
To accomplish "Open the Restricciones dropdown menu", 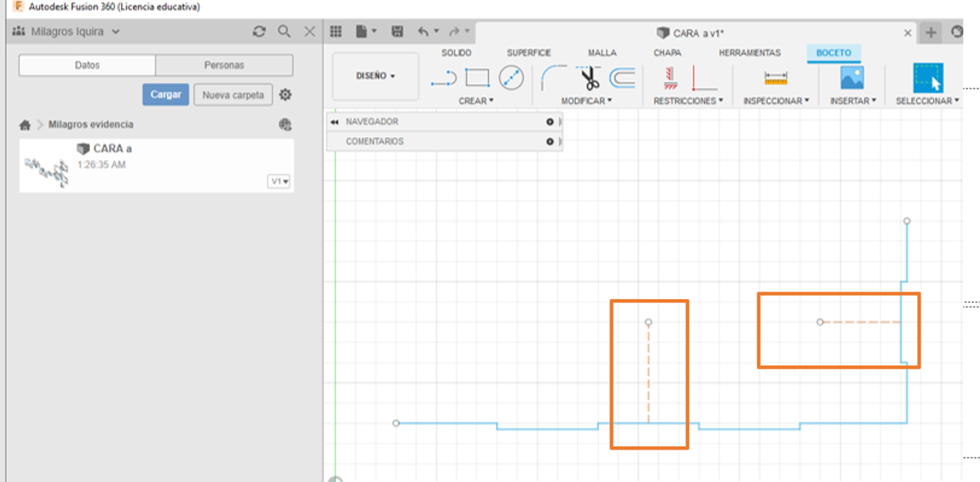I will tap(688, 100).
